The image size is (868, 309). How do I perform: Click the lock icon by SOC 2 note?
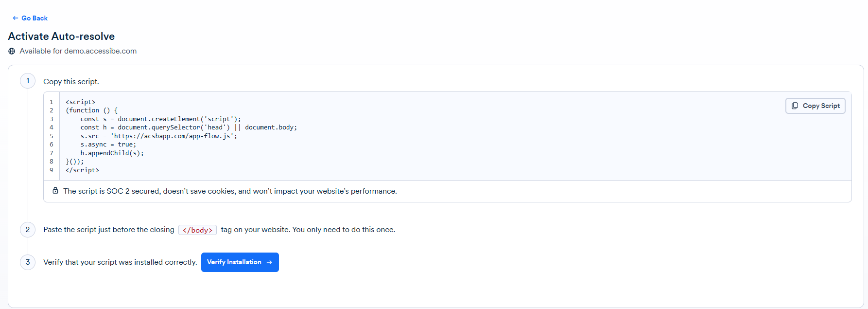tap(55, 191)
